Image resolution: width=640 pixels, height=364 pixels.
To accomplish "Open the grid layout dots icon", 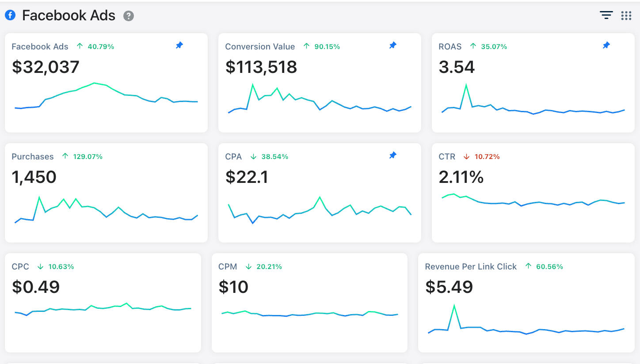I will coord(626,15).
